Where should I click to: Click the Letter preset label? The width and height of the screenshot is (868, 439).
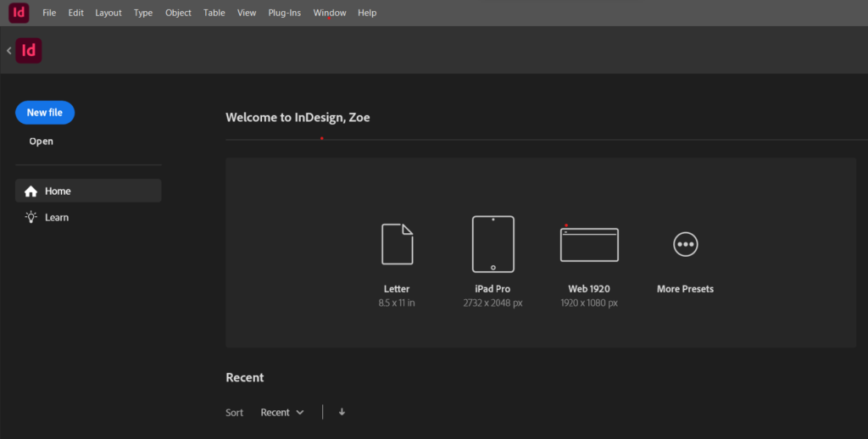[x=397, y=289]
